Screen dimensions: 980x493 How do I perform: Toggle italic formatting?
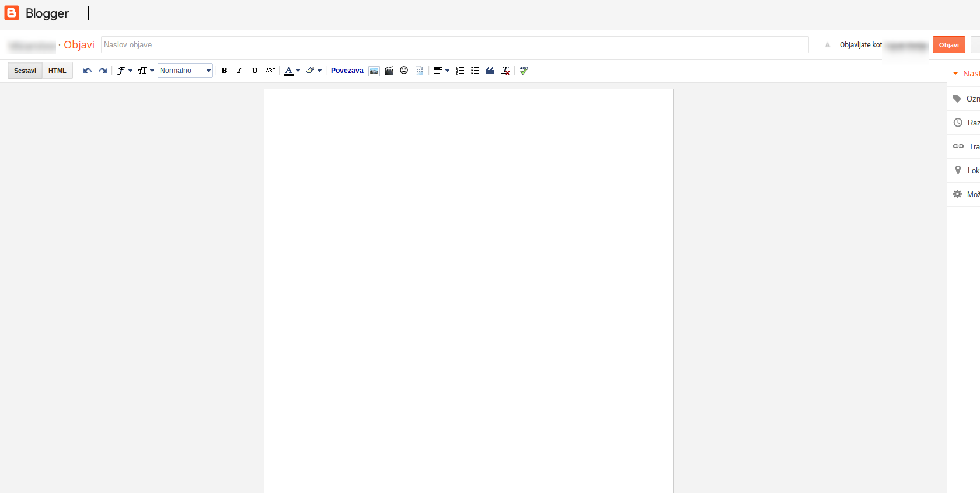click(239, 71)
